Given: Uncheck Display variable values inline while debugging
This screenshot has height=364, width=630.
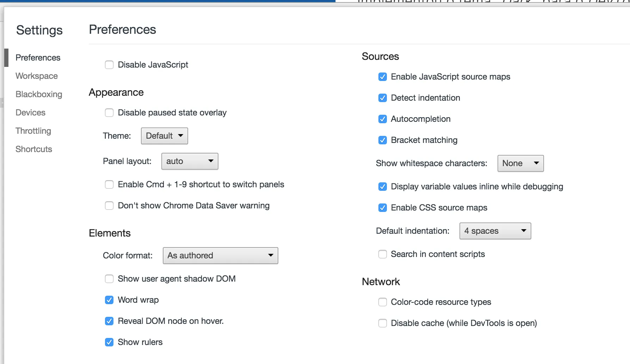Looking at the screenshot, I should pos(383,187).
